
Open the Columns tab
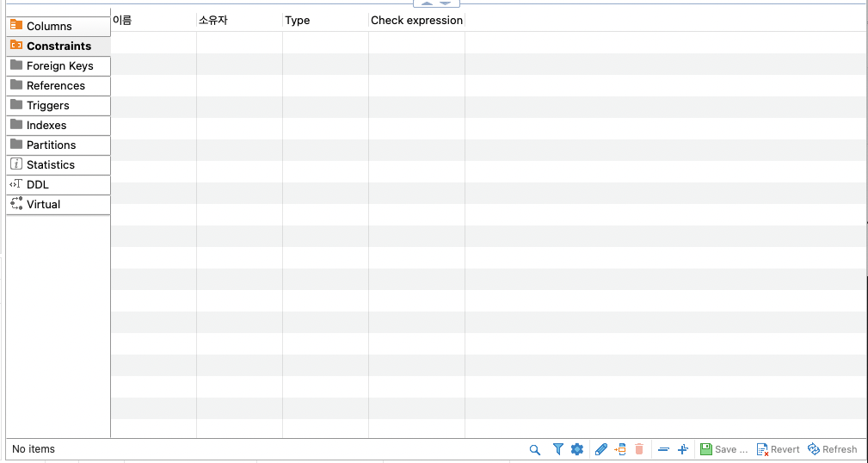(x=58, y=26)
